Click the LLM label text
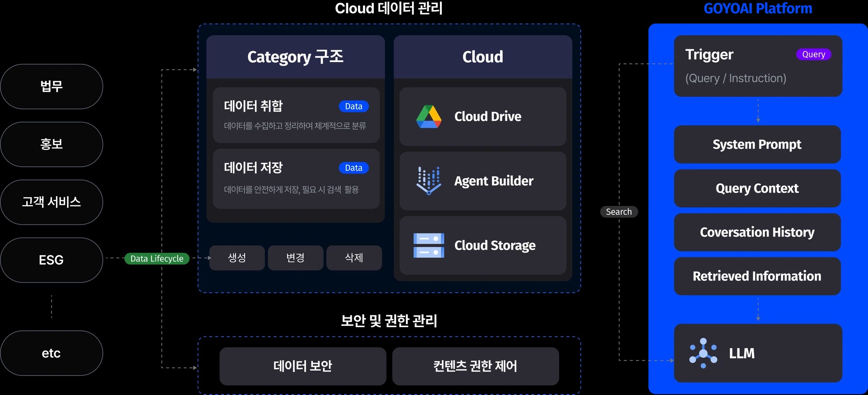The image size is (868, 395). click(742, 353)
